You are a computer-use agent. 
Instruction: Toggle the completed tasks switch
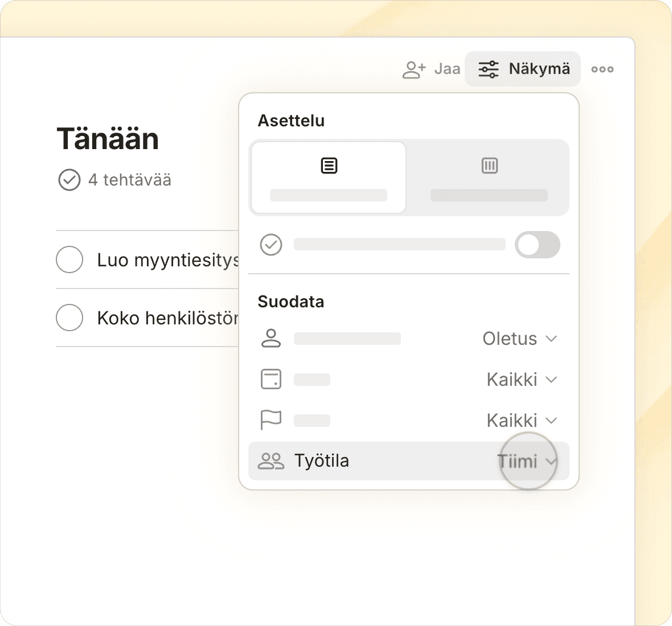click(537, 245)
